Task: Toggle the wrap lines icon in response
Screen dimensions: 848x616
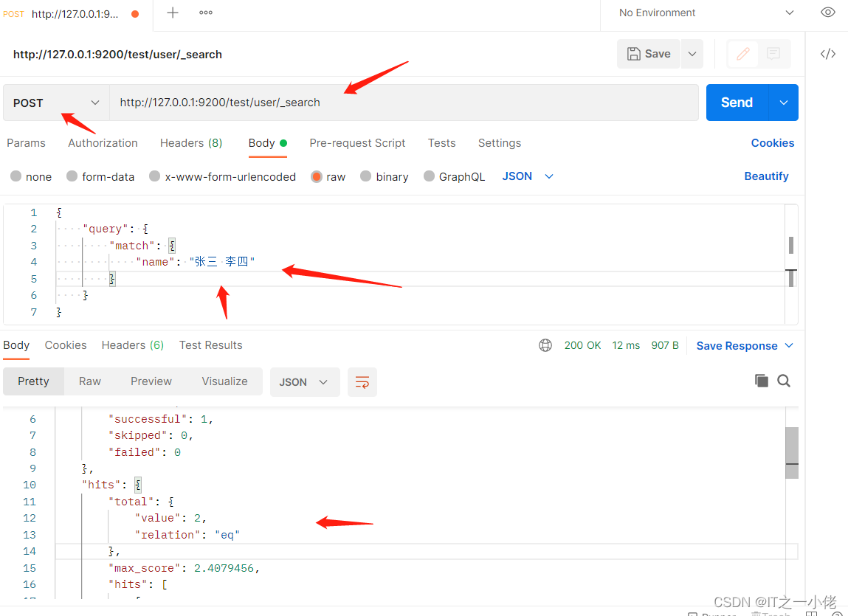Action: [x=362, y=382]
